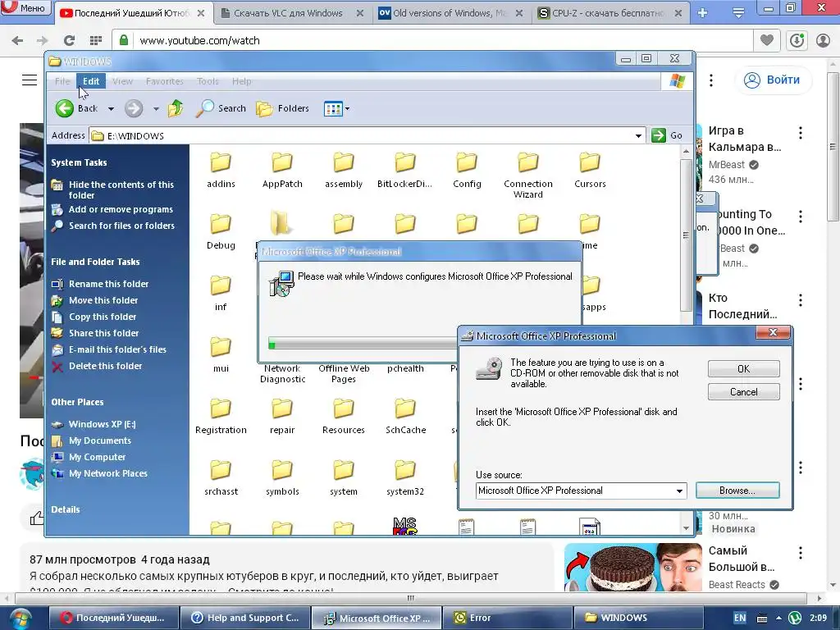Select the inf folder
The width and height of the screenshot is (840, 630).
221,294
